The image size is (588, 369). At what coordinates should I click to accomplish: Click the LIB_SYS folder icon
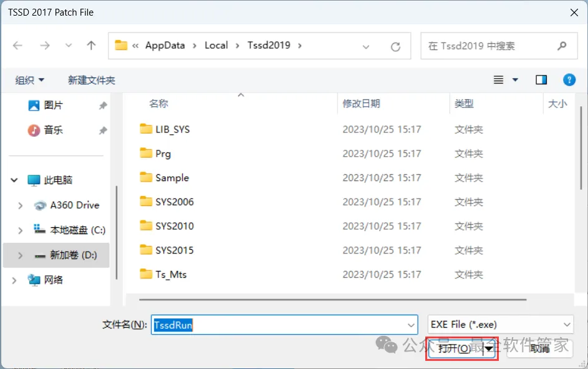pos(146,129)
